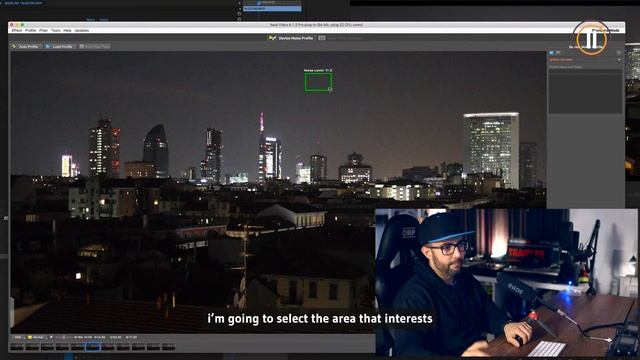Image resolution: width=640 pixels, height=360 pixels.
Task: Click the small slider in viewer toolbar
Action: coord(64,337)
